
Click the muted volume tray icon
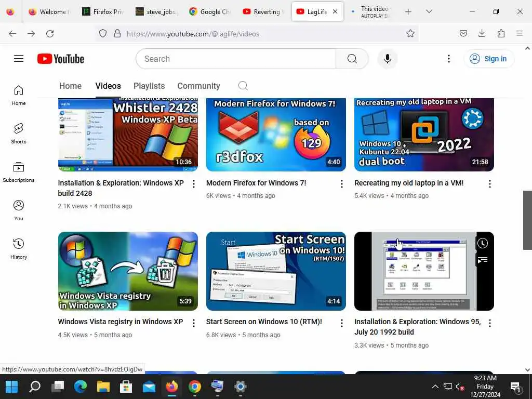tap(460, 387)
